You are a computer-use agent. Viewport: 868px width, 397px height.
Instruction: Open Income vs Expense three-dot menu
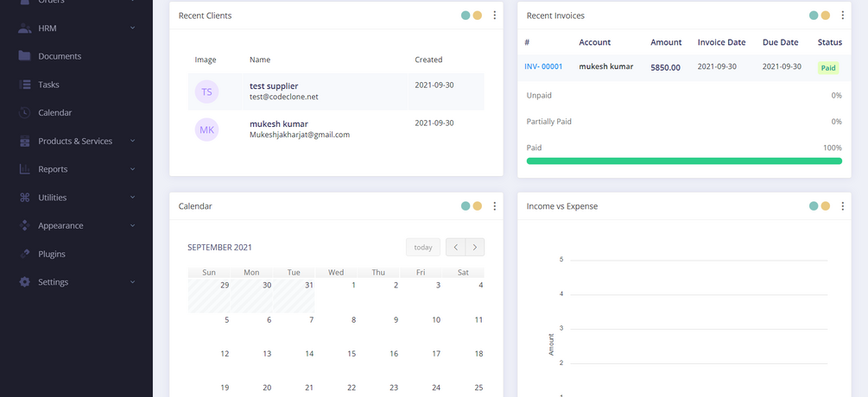[842, 206]
